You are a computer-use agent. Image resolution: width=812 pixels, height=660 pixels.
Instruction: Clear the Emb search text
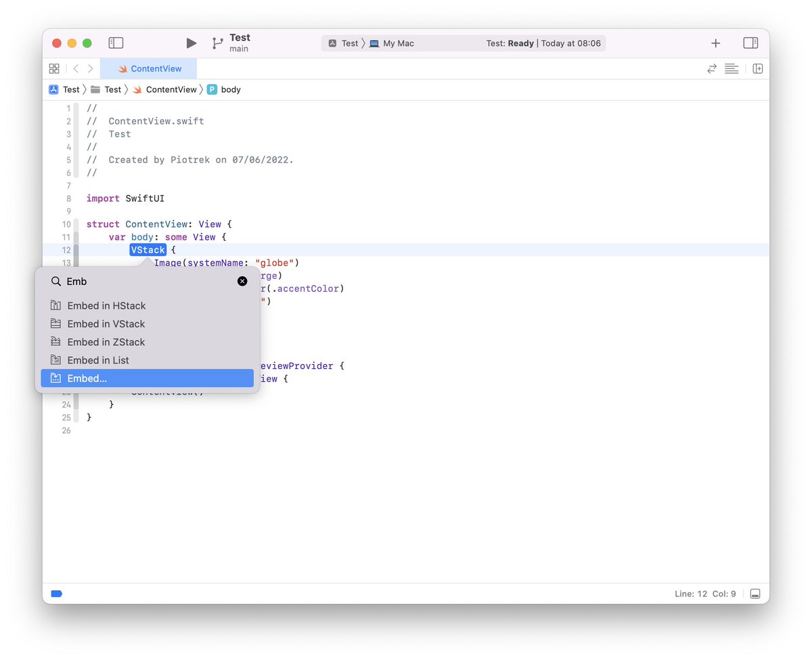pyautogui.click(x=242, y=281)
